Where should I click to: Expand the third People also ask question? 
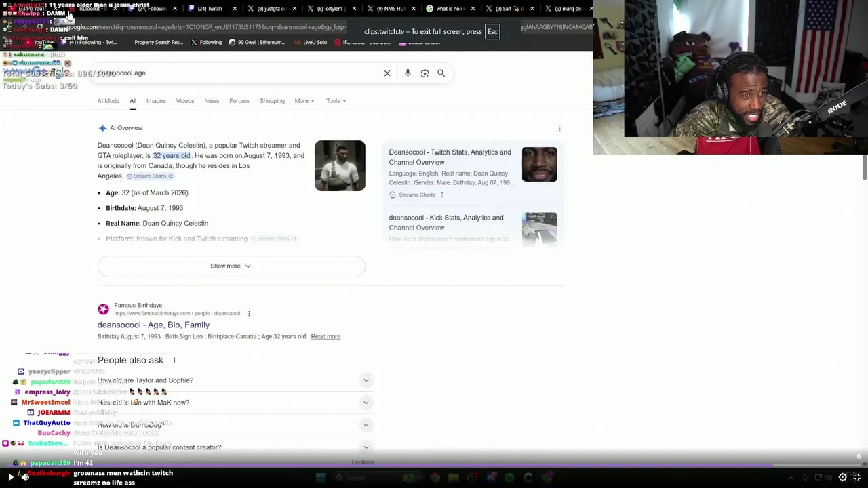(235, 425)
